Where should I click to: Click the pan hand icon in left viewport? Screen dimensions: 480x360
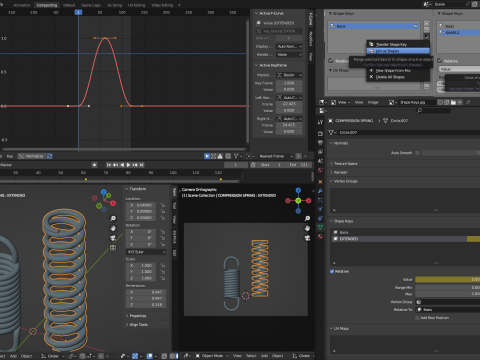pyautogui.click(x=113, y=228)
